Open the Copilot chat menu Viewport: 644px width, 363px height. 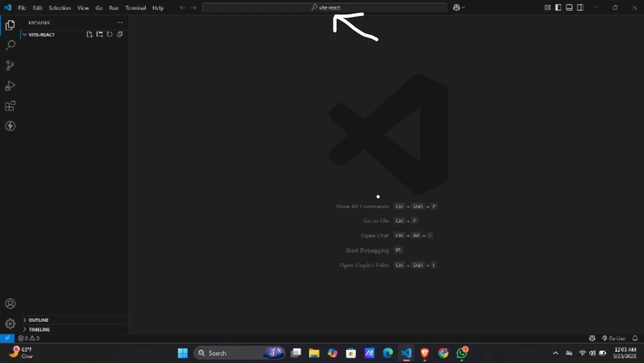(459, 7)
